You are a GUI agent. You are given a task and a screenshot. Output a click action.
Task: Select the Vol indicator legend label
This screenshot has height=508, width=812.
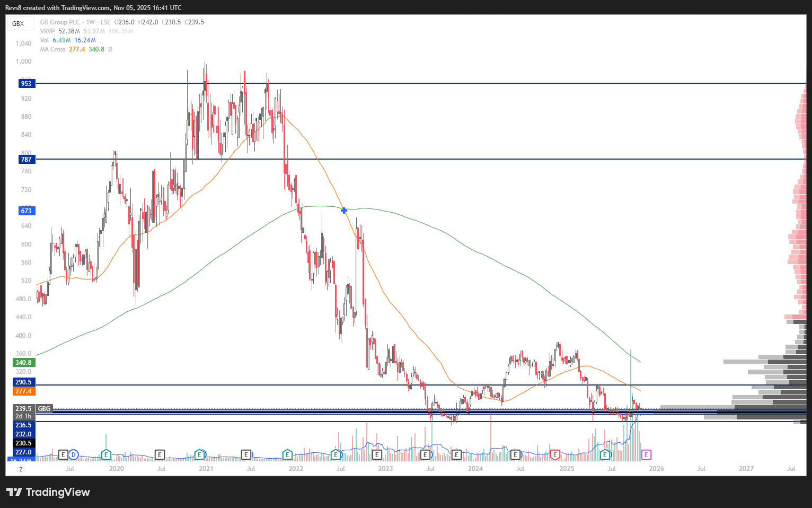45,40
